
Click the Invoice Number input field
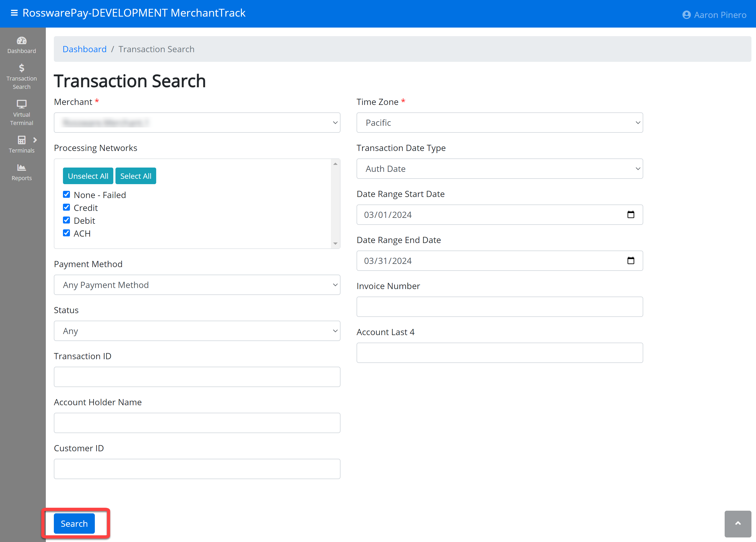[x=499, y=306]
